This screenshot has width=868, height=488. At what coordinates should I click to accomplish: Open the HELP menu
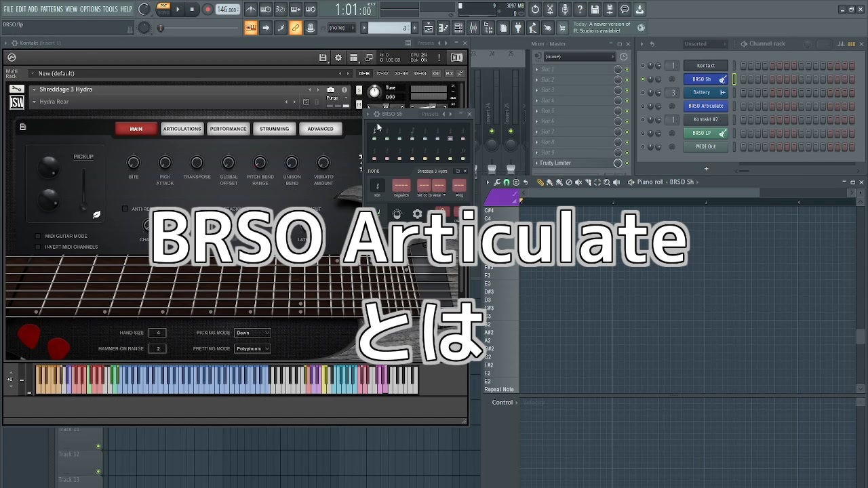pos(126,9)
